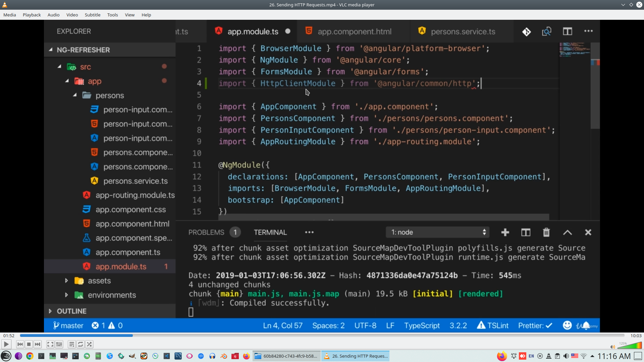Open extended settings equalizer panel
644x362 pixels.
pos(59,344)
